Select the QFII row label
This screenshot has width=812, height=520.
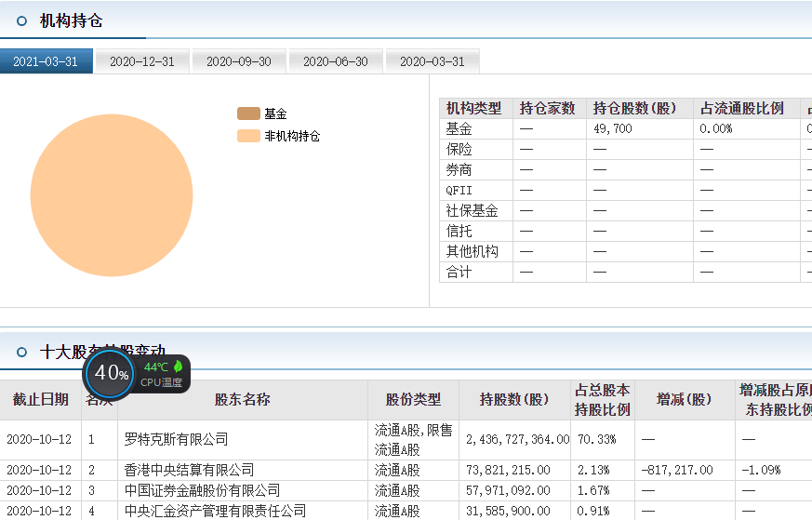[459, 190]
